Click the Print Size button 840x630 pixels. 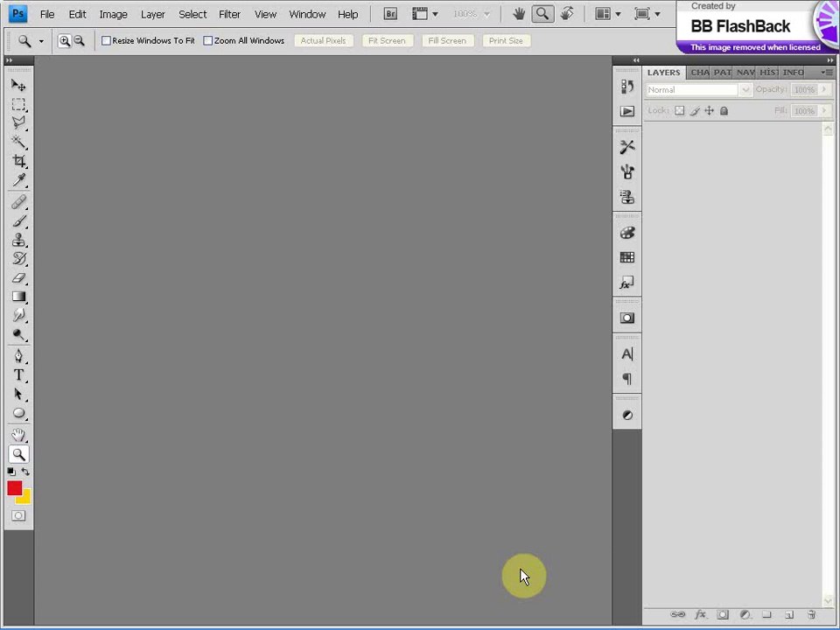click(506, 41)
